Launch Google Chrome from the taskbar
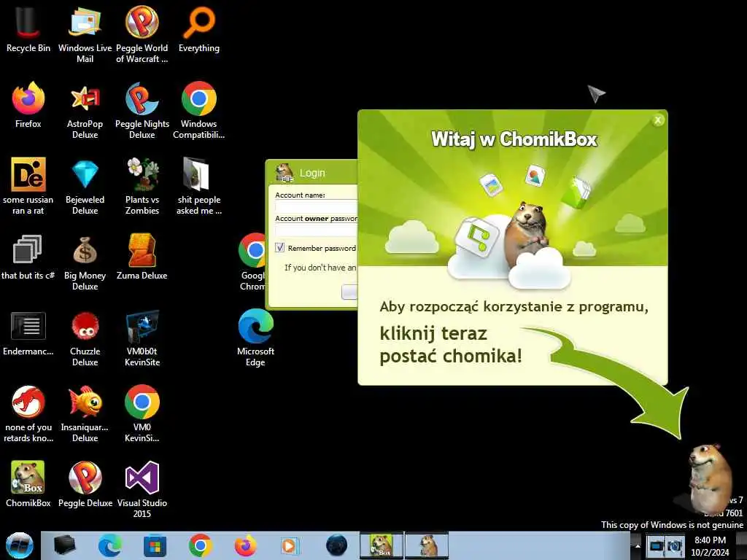 point(200,545)
